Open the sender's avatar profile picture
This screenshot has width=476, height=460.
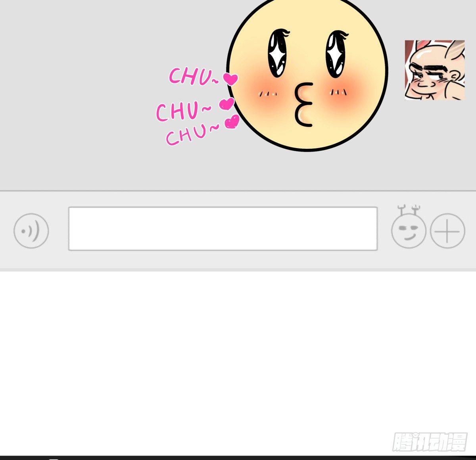(x=434, y=70)
